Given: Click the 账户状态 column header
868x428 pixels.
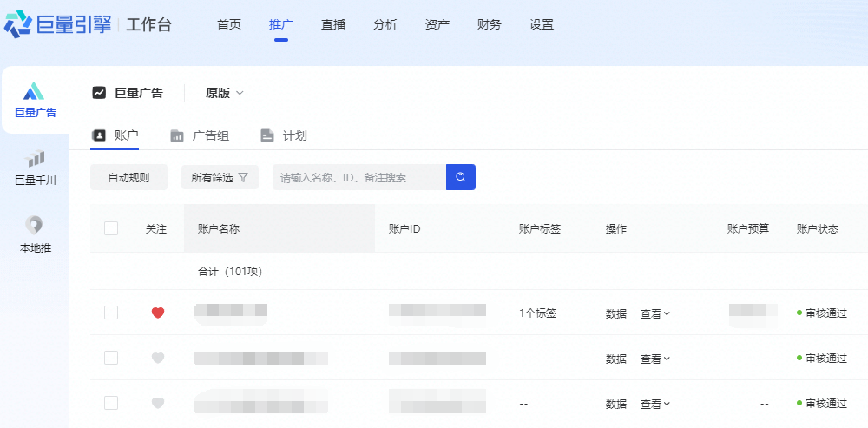Looking at the screenshot, I should click(818, 228).
